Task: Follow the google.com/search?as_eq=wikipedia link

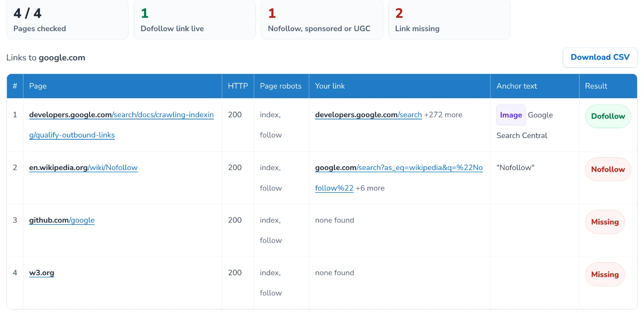Action: [399, 178]
